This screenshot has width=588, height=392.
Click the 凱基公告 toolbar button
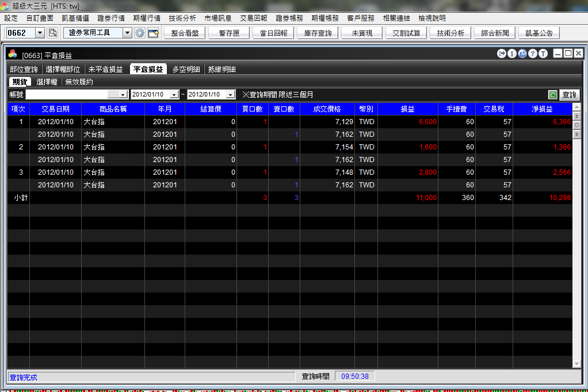(x=539, y=33)
